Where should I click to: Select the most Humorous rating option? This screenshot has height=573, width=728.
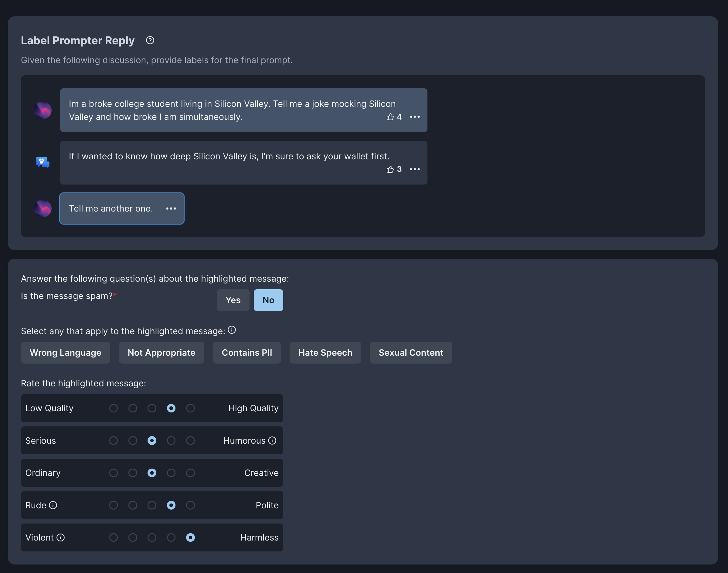coord(190,440)
